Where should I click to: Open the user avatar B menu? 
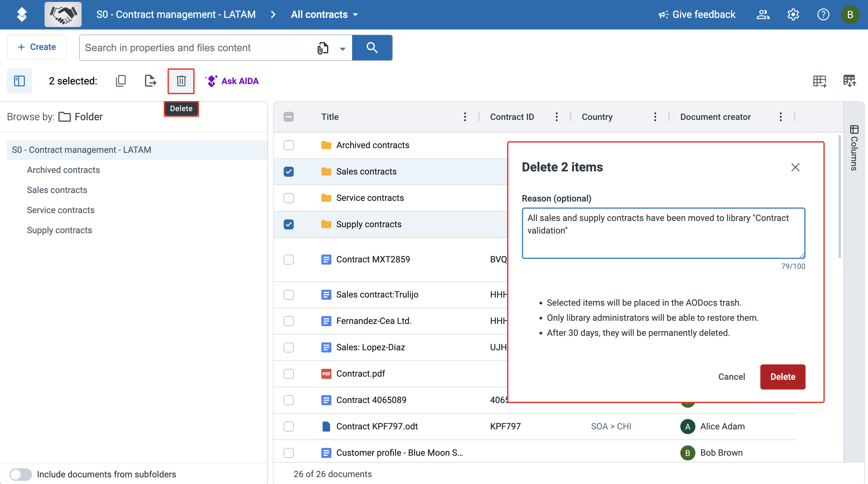tap(850, 14)
